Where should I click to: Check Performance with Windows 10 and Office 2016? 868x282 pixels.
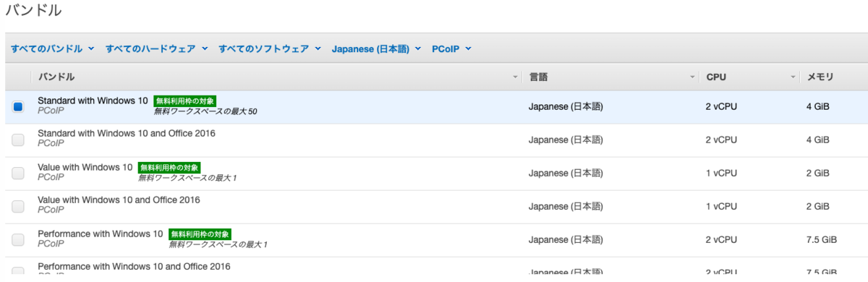tap(18, 272)
